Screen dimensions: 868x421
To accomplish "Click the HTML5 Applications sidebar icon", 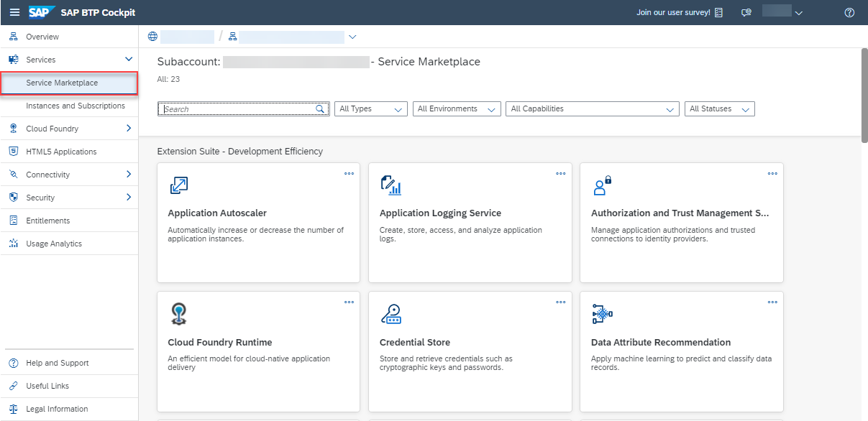I will click(13, 152).
